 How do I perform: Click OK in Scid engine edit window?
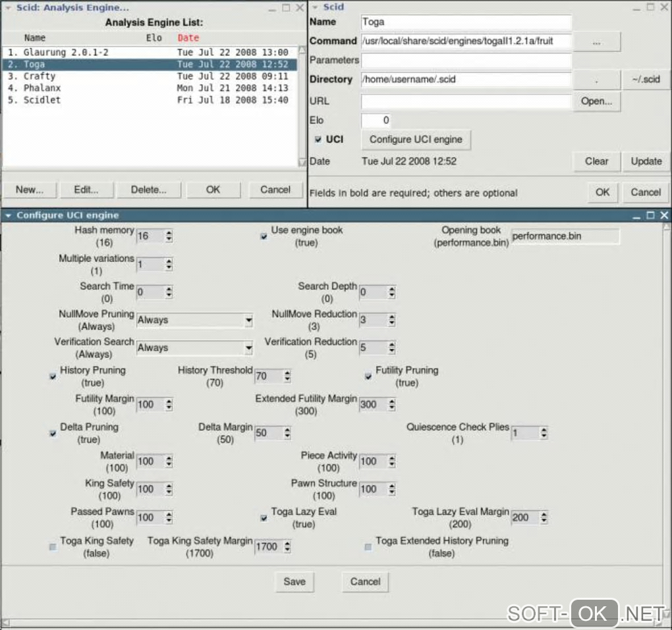pos(603,192)
